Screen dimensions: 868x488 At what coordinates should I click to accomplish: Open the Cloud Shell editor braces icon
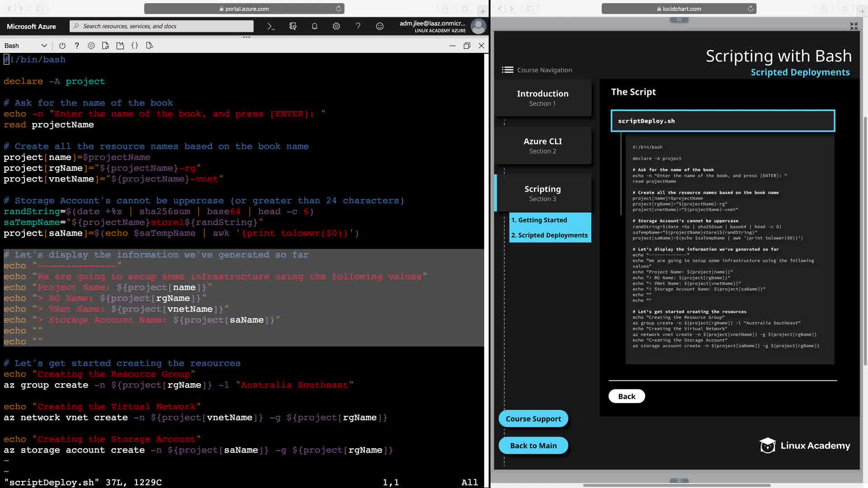[x=135, y=46]
